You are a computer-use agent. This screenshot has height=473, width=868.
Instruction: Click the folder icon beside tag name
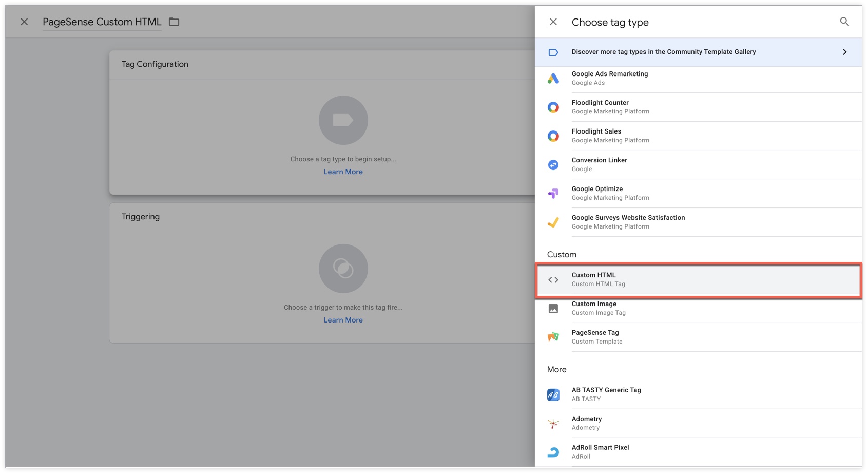[174, 22]
